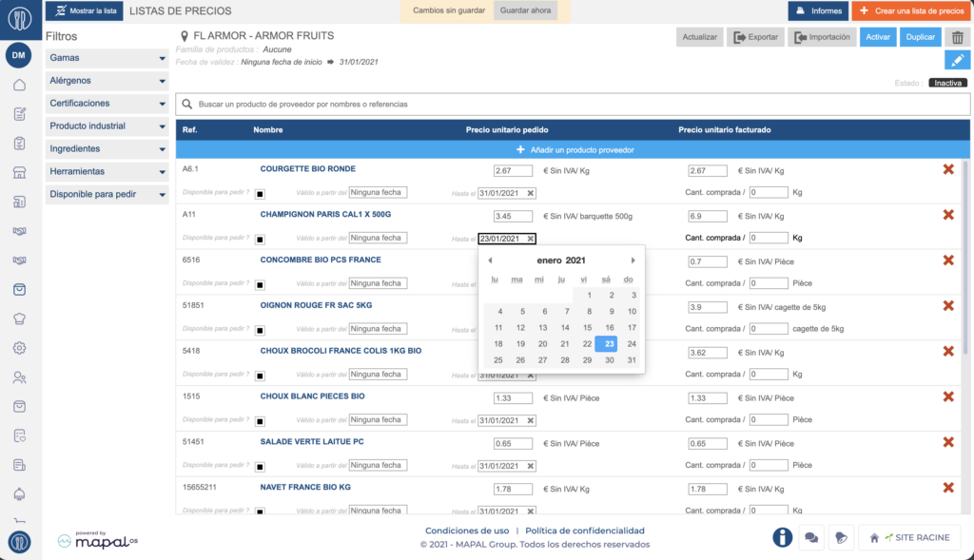Viewport: 974px width, 560px height.
Task: Open SITE RACINE selector
Action: pyautogui.click(x=910, y=537)
